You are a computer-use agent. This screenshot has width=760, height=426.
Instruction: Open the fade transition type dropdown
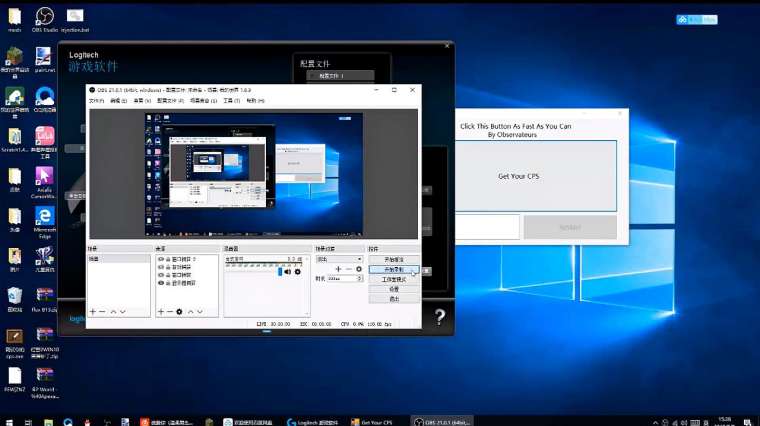coord(339,259)
